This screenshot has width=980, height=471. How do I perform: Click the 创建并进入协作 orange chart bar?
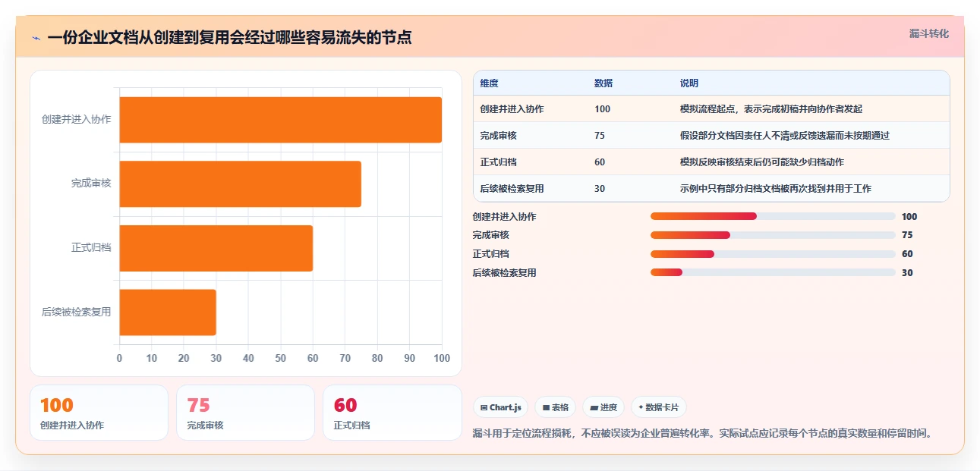pyautogui.click(x=281, y=120)
